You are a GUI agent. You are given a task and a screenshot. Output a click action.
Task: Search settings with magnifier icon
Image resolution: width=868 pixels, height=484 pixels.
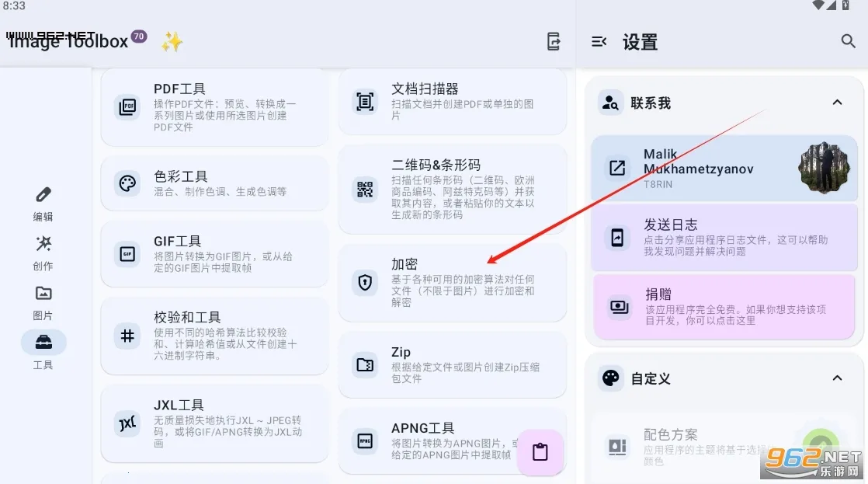point(848,41)
